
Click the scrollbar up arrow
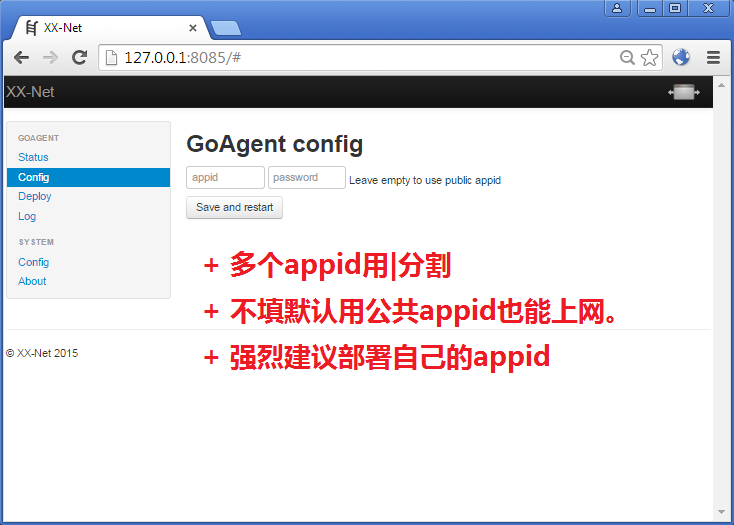click(721, 85)
